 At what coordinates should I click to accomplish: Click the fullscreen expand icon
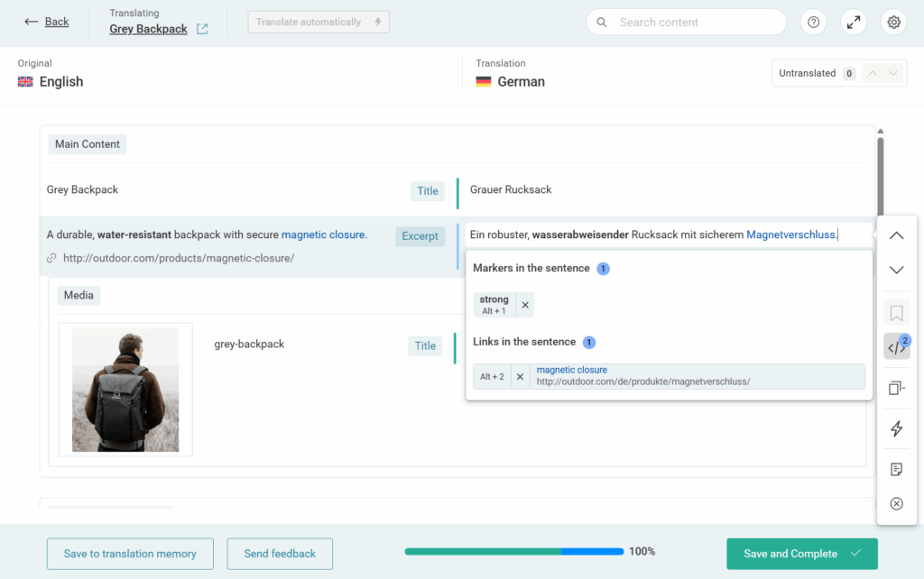click(853, 22)
